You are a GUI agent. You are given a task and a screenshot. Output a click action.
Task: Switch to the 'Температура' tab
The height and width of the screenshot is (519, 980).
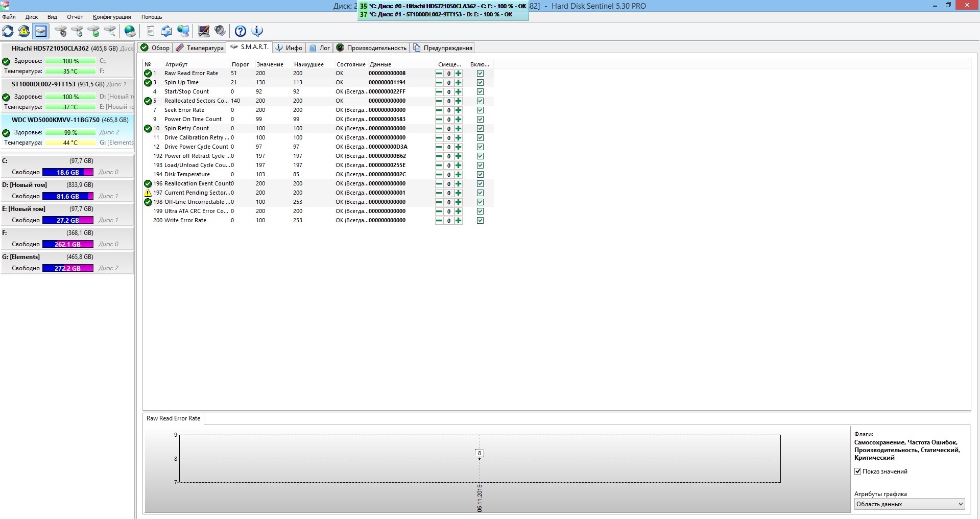pyautogui.click(x=200, y=48)
